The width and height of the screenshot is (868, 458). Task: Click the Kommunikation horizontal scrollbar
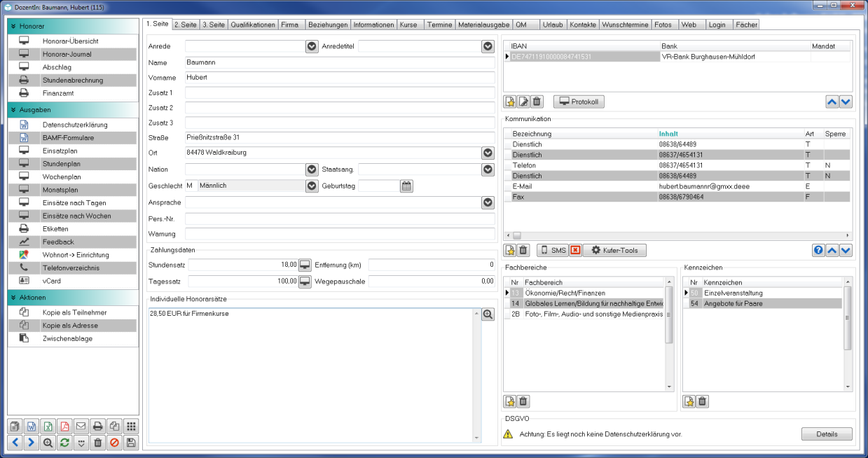click(677, 236)
